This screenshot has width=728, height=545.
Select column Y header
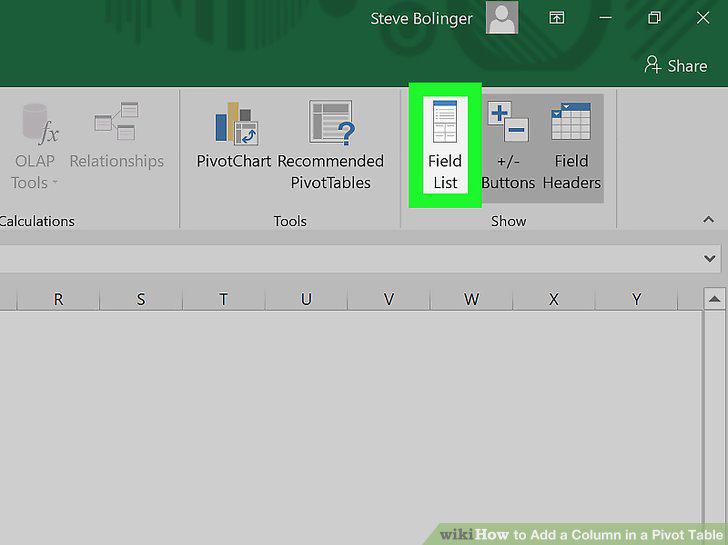coord(636,299)
